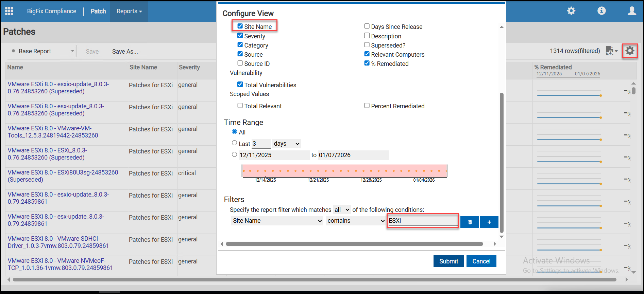
Task: Uncheck the Site Name column checkbox
Action: [240, 26]
